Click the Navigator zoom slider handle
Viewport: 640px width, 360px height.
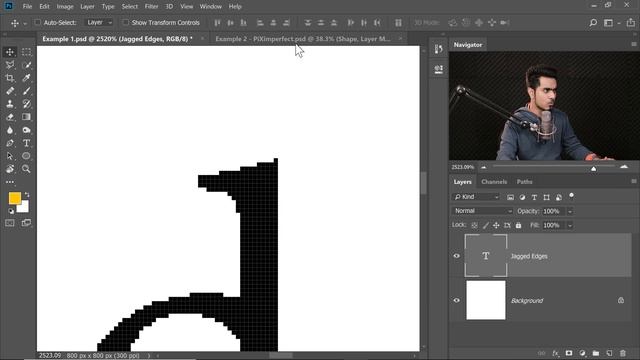[593, 168]
